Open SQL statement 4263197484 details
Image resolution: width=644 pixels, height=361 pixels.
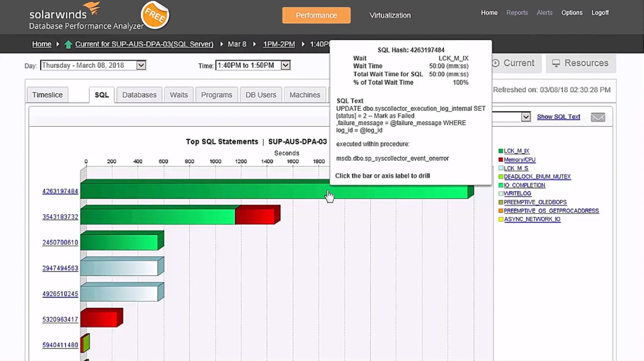60,191
